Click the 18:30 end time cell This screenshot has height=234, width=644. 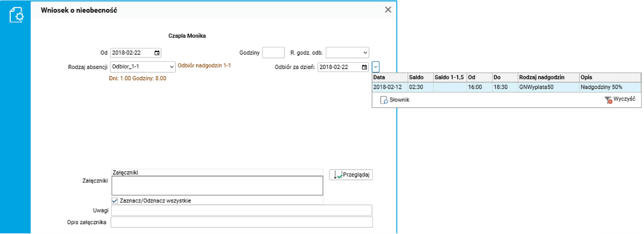(504, 87)
